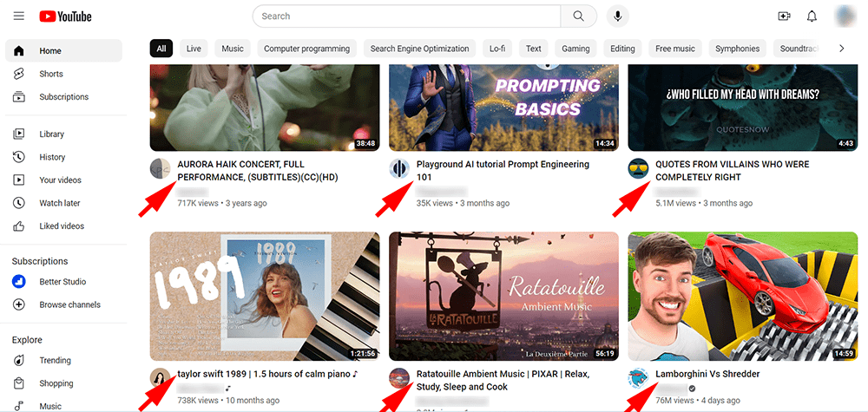Open the account avatar menu
868x412 pixels.
[845, 16]
